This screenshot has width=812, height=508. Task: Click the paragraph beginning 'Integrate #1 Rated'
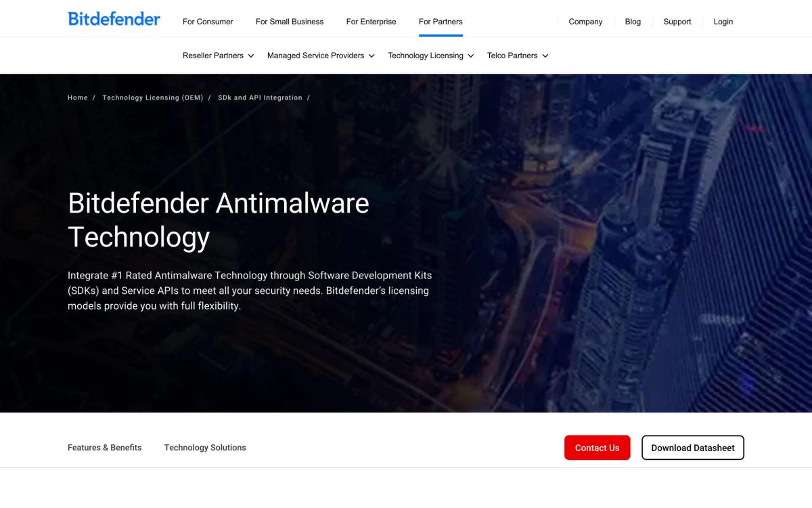[x=250, y=291]
